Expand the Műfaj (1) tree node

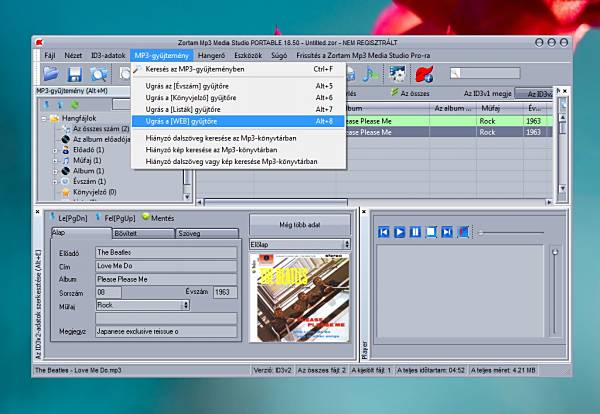55,161
